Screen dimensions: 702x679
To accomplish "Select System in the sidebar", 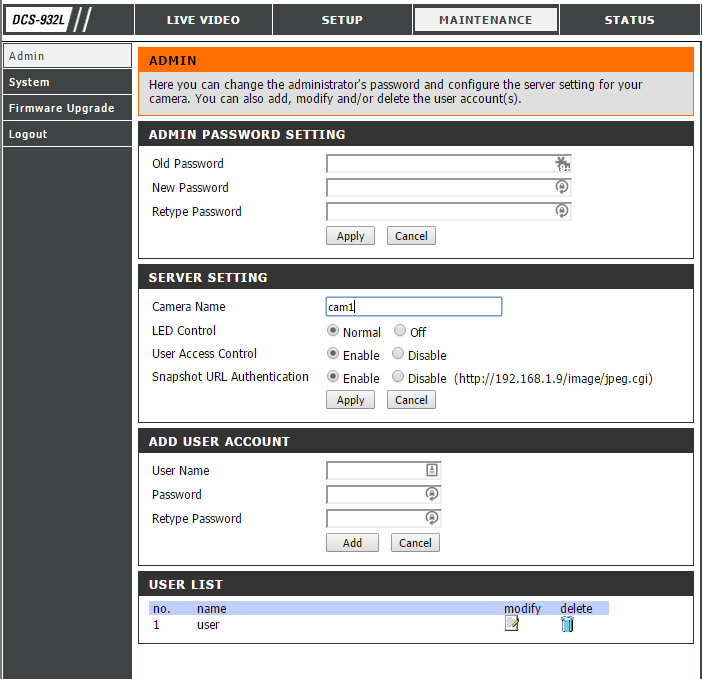I will click(30, 82).
